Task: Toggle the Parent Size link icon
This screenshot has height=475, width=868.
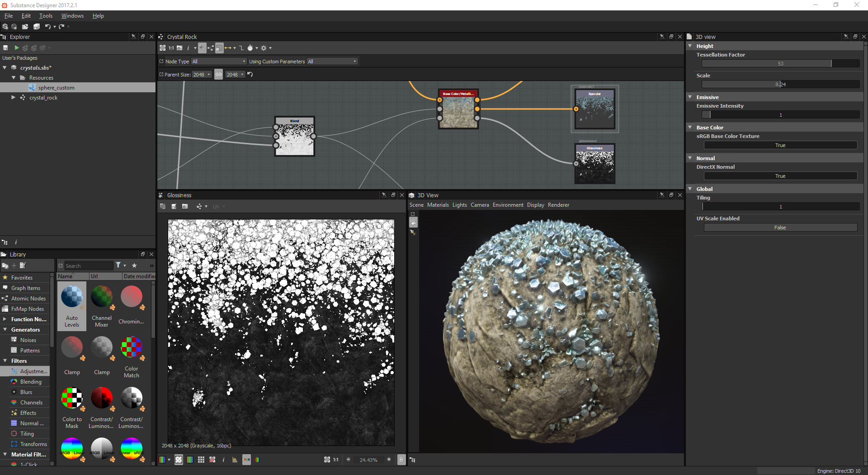Action: [218, 74]
